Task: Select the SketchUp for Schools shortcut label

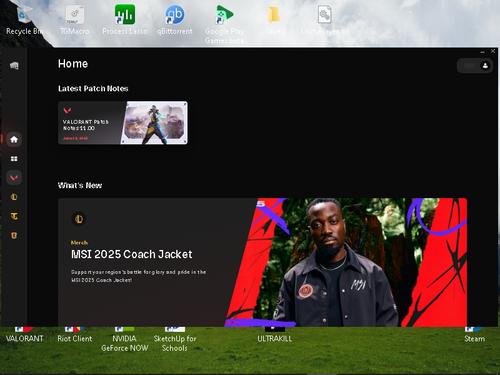Action: [x=175, y=343]
